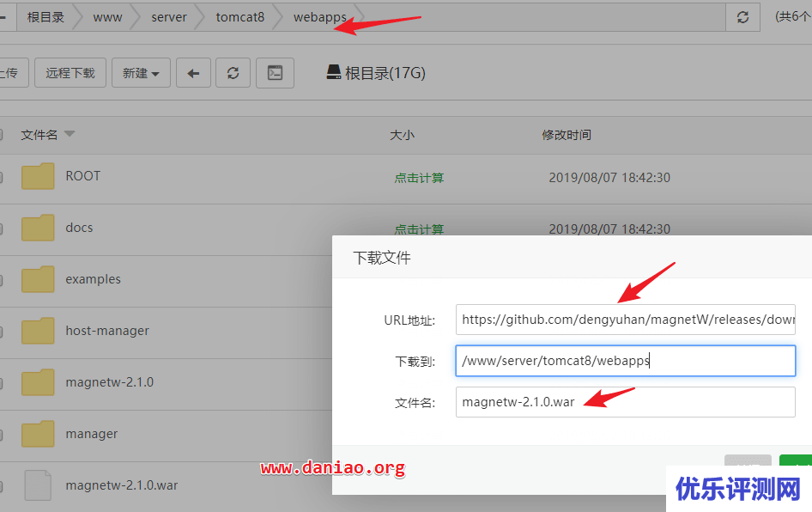Image resolution: width=812 pixels, height=512 pixels.
Task: Click the magnetw-2.1.0 folder name
Action: pos(110,382)
